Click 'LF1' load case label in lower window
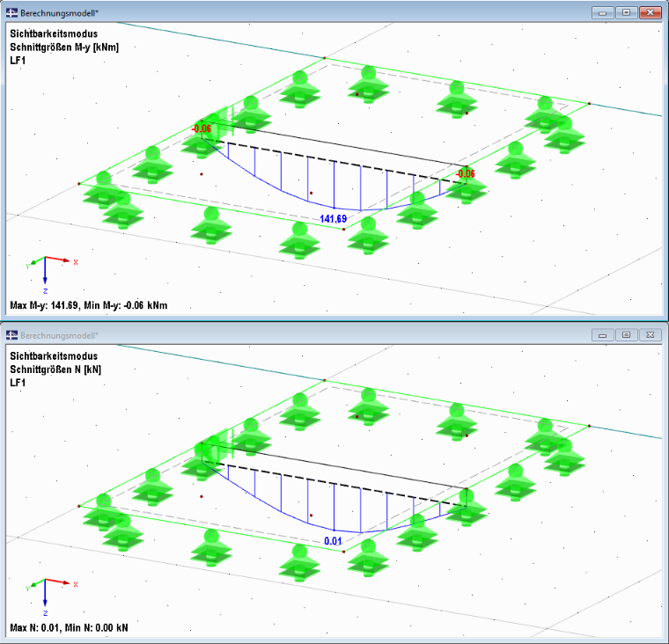Image resolution: width=669 pixels, height=644 pixels. click(18, 383)
